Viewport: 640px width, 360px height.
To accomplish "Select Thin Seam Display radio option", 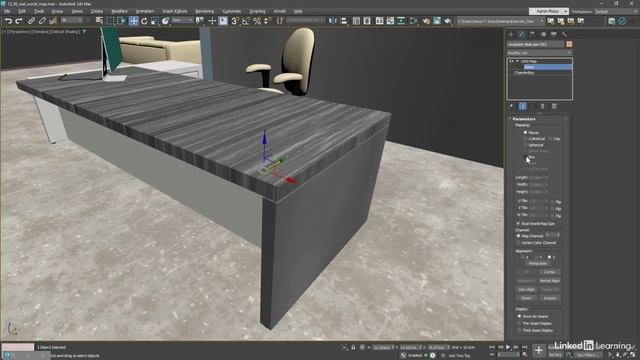I will point(519,323).
